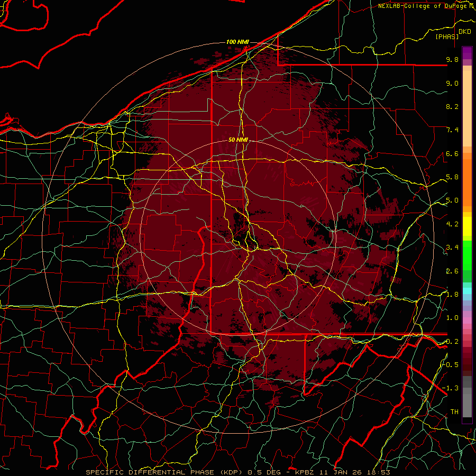Viewport: 476px width, 476px height.
Task: Click the 1.0 value on the color scale
Action: point(452,318)
